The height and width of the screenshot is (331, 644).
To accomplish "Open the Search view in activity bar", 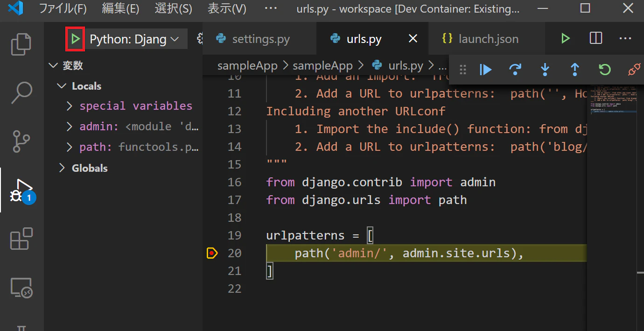I will tap(21, 92).
